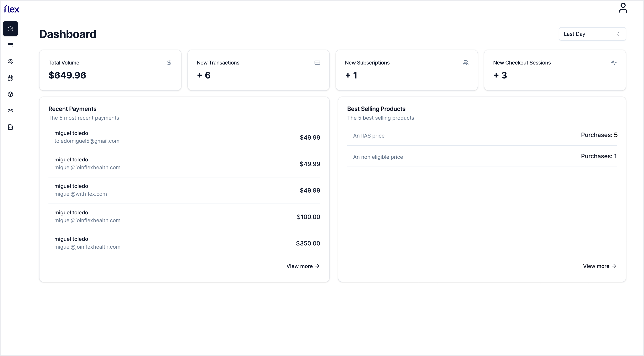The width and height of the screenshot is (644, 356).
Task: Click the + 1 new subscriptions value
Action: [351, 75]
